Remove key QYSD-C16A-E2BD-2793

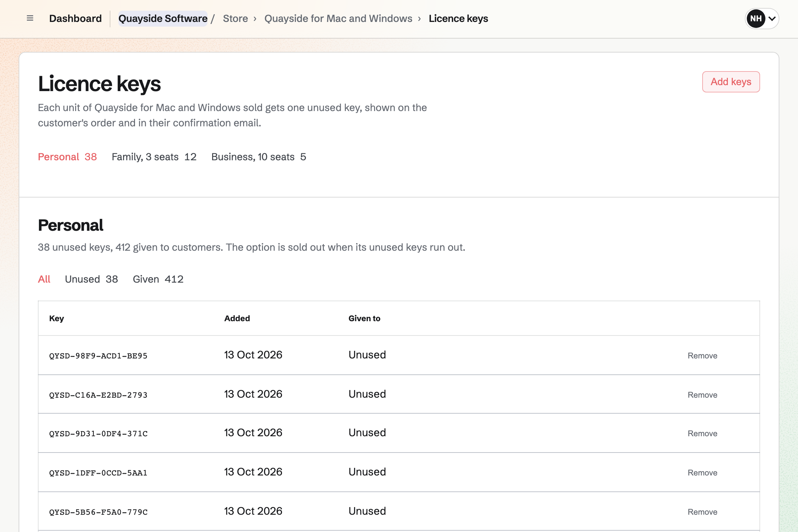coord(702,395)
